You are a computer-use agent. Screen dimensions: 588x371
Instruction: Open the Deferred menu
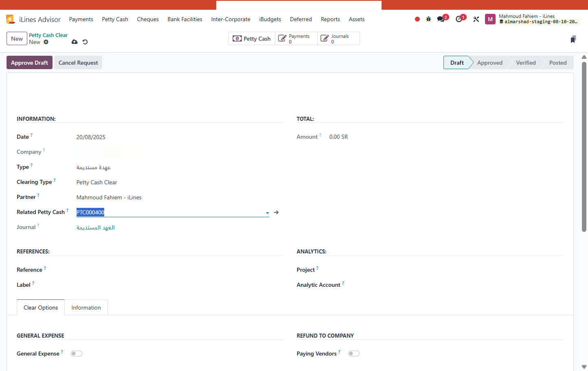(301, 19)
